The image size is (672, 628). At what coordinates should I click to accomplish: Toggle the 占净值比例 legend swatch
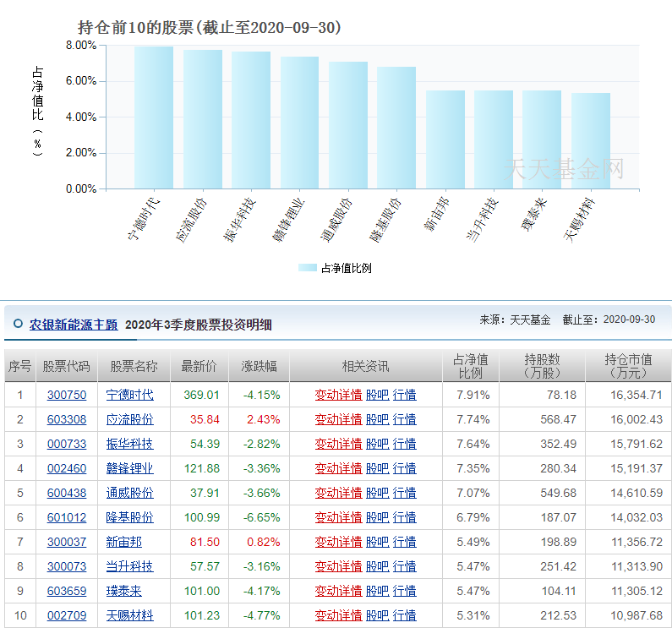[308, 268]
